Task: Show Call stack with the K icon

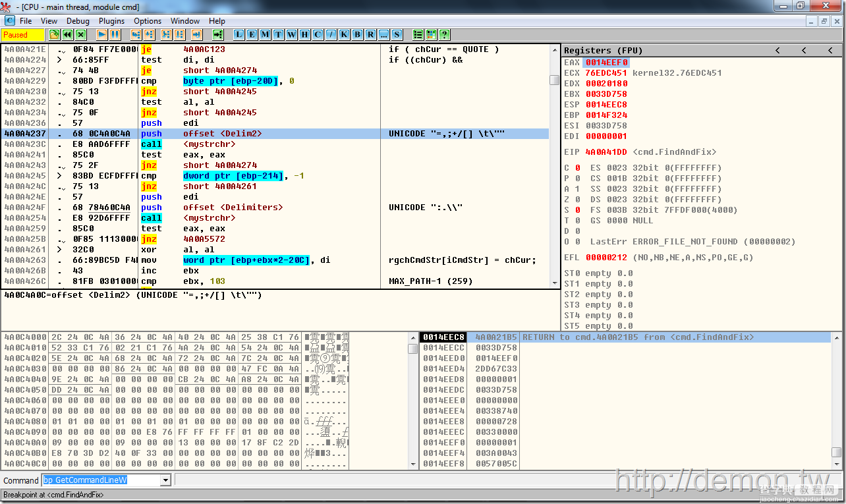Action: [x=344, y=34]
